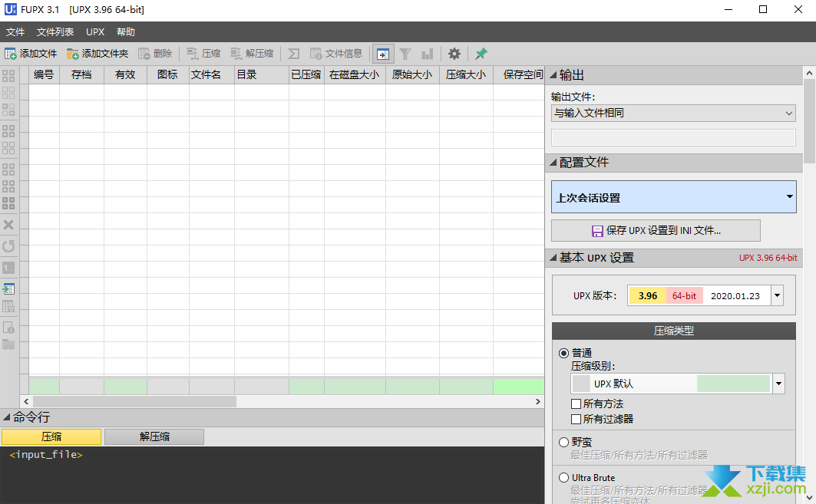Image resolution: width=816 pixels, height=504 pixels.
Task: Click the 文件信息 (file info) toolbar icon
Action: coord(316,54)
